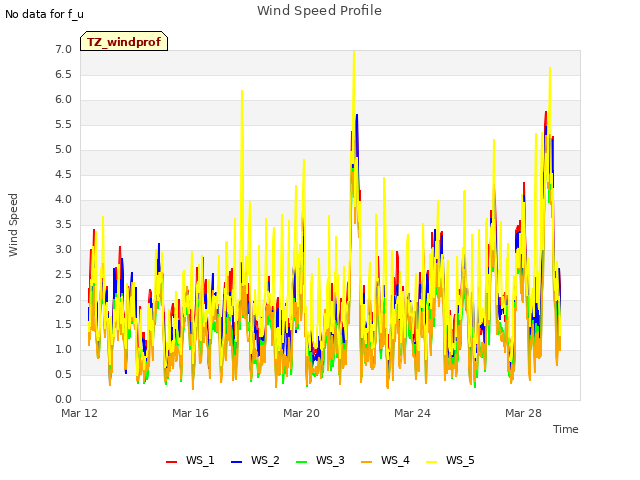This screenshot has height=480, width=640.
Task: Click the 3.0 y-axis tick label
Action: 63,250
